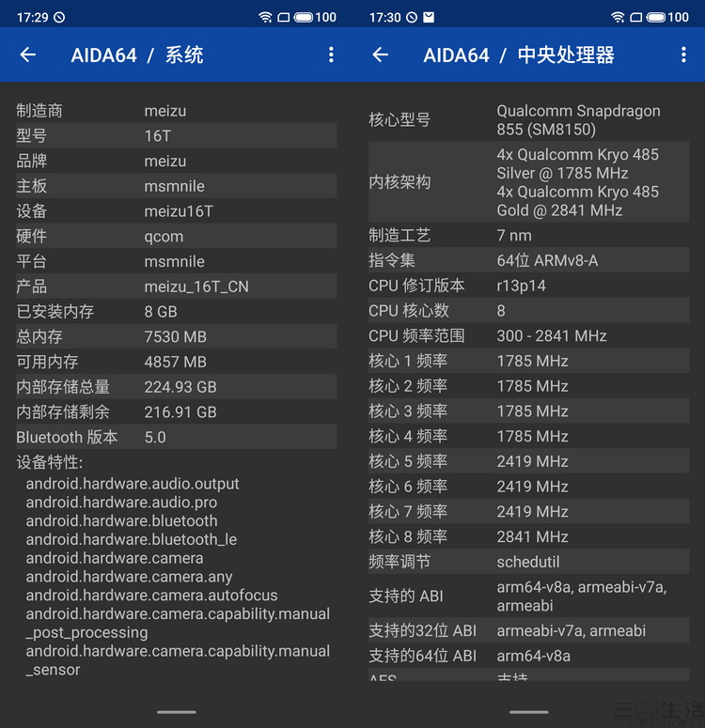Tap the 17:29 clock
This screenshot has width=705, height=728.
(33, 18)
